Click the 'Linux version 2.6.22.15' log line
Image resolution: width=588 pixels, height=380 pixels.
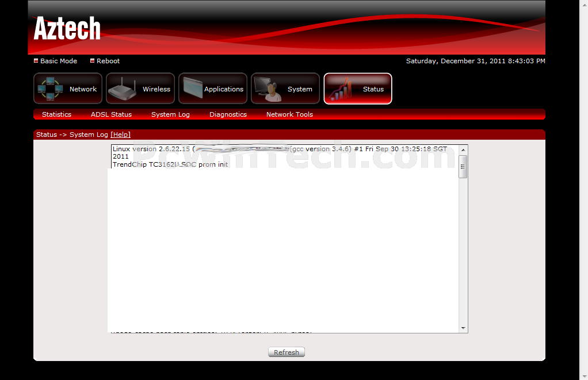click(x=280, y=152)
